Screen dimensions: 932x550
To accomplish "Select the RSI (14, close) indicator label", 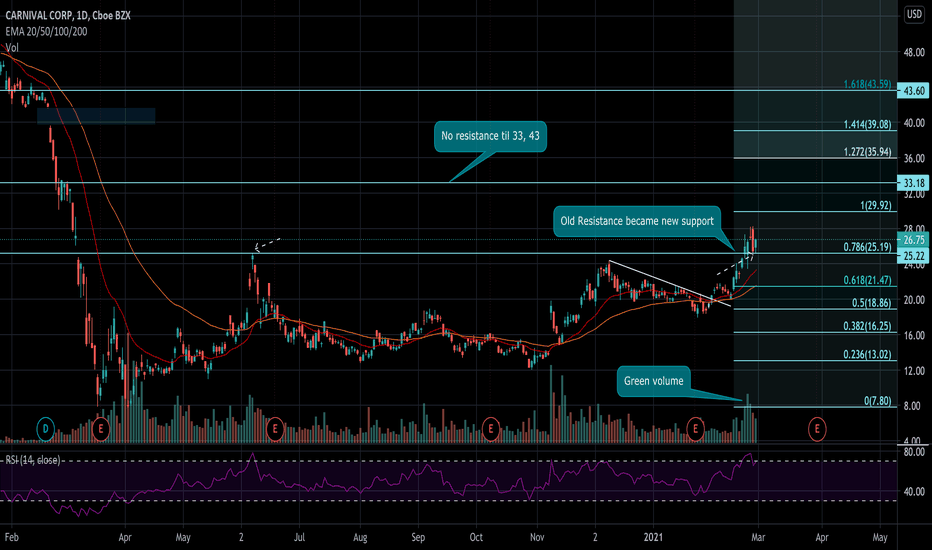I will (x=33, y=460).
